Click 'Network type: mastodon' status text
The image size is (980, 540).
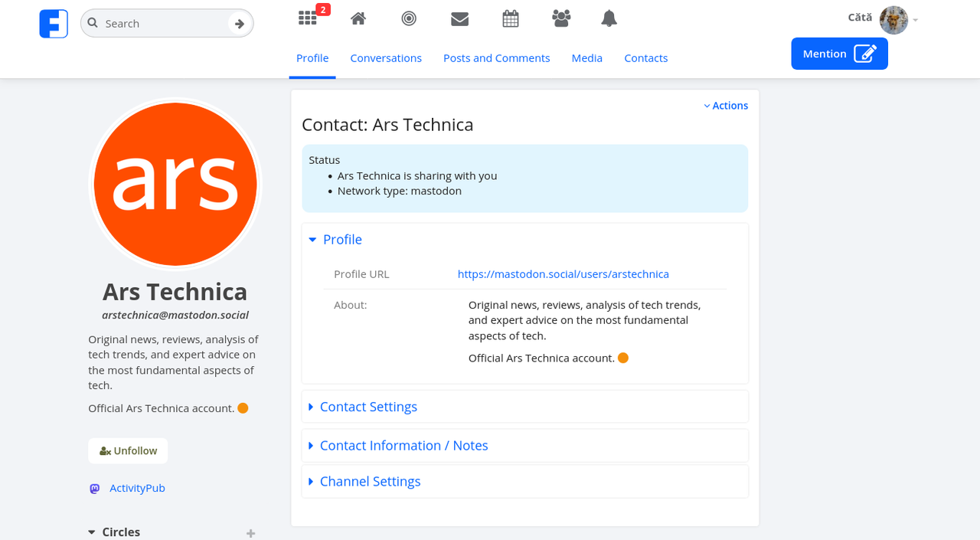pyautogui.click(x=400, y=191)
